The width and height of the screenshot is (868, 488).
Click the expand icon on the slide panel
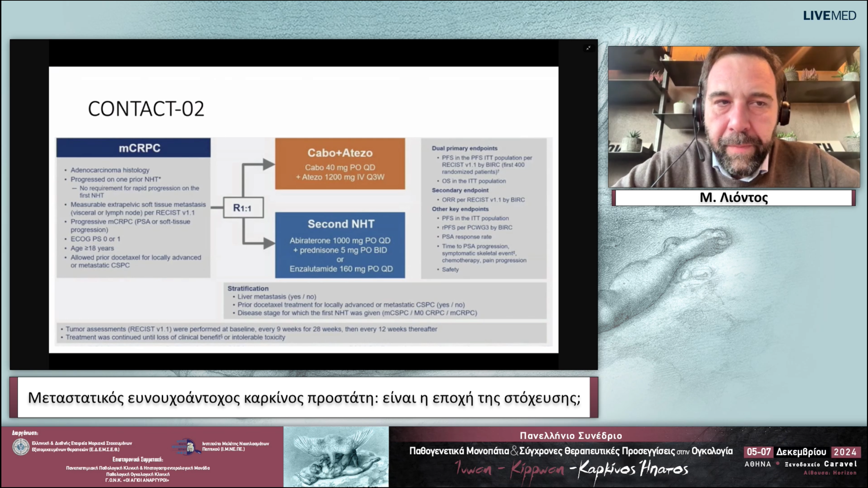coord(588,48)
